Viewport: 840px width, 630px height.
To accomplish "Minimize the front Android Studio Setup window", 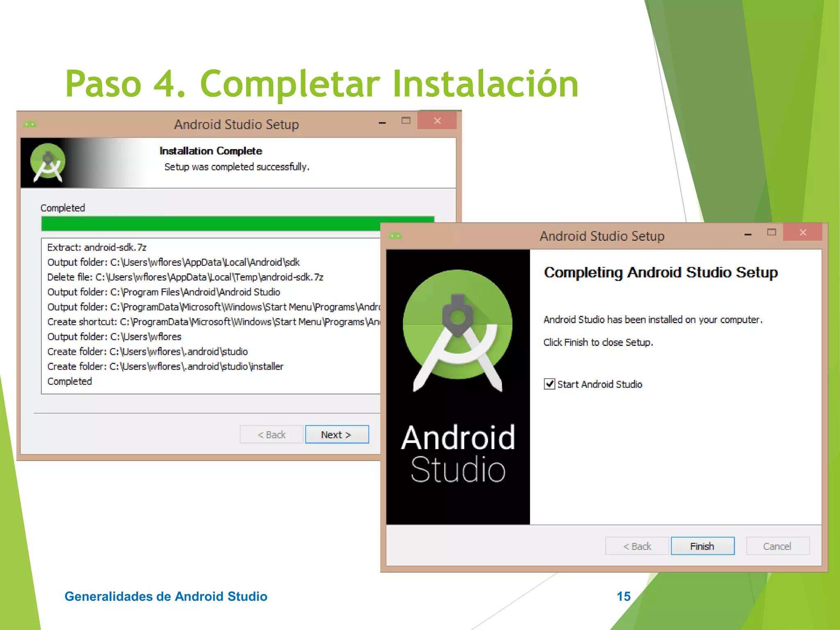I will 748,235.
